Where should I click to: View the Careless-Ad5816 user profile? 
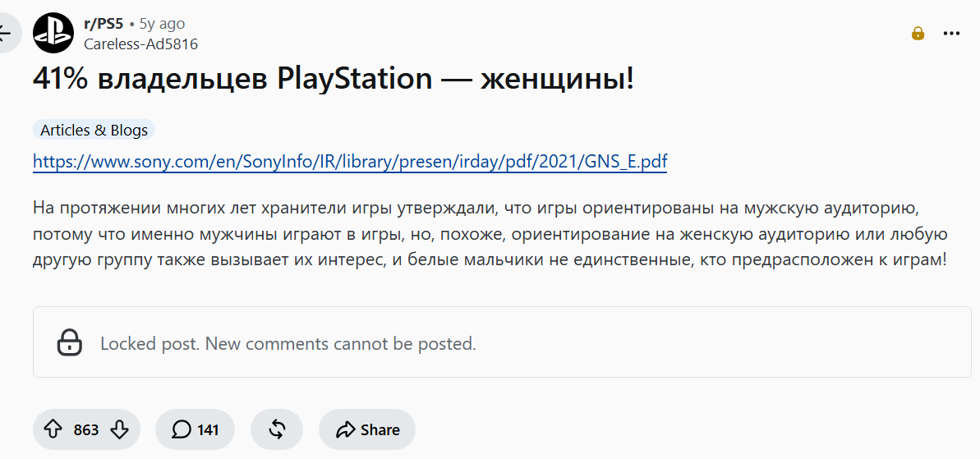(140, 44)
